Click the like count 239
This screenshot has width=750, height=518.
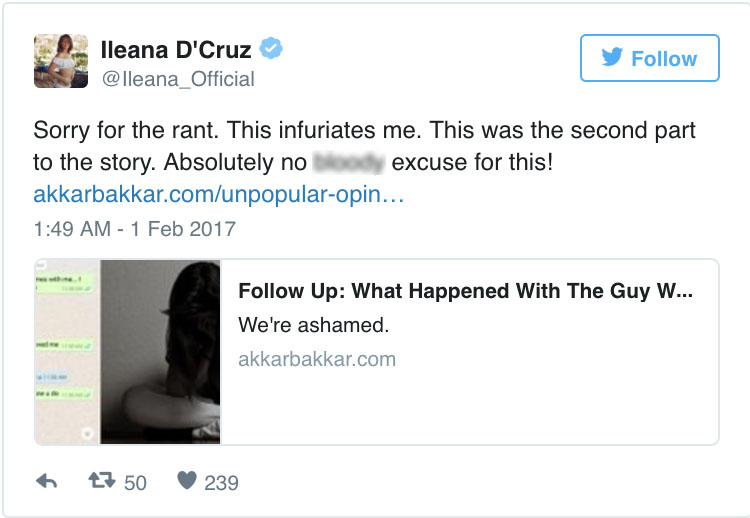coord(221,483)
